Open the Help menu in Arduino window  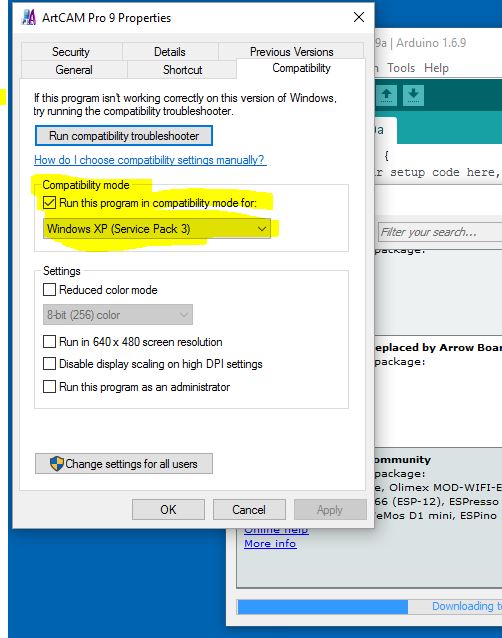pos(436,68)
